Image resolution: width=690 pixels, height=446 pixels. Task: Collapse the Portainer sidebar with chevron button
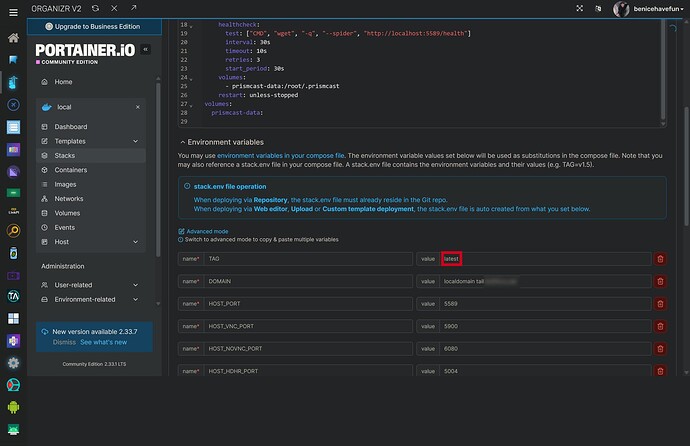point(145,48)
